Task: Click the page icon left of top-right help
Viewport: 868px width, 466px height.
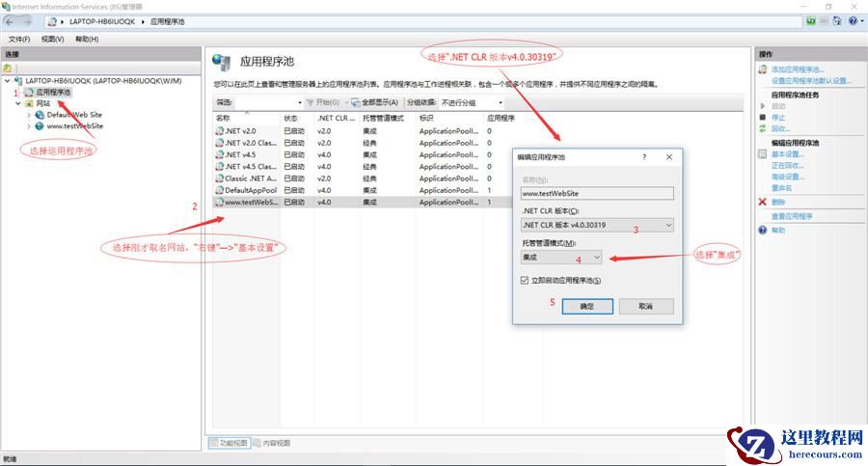Action: pyautogui.click(x=837, y=21)
